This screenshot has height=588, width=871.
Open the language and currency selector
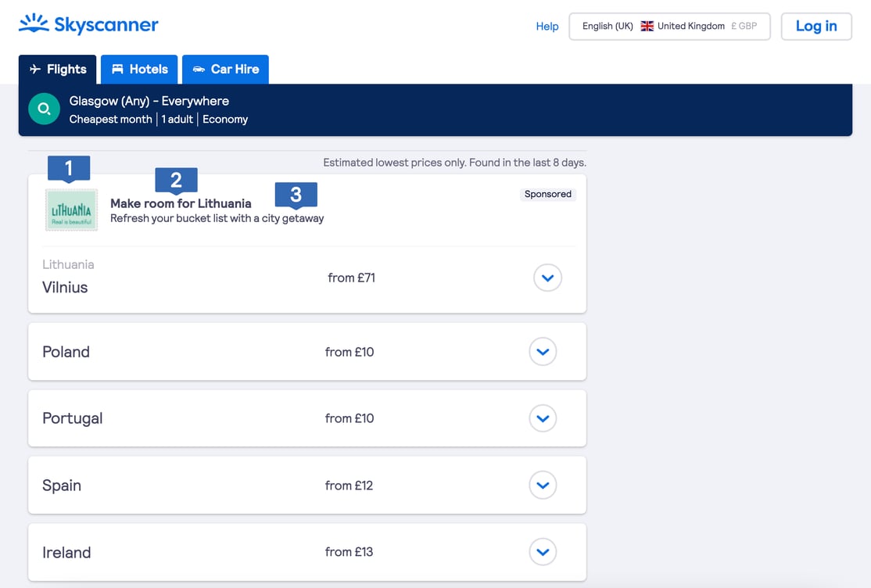(669, 26)
